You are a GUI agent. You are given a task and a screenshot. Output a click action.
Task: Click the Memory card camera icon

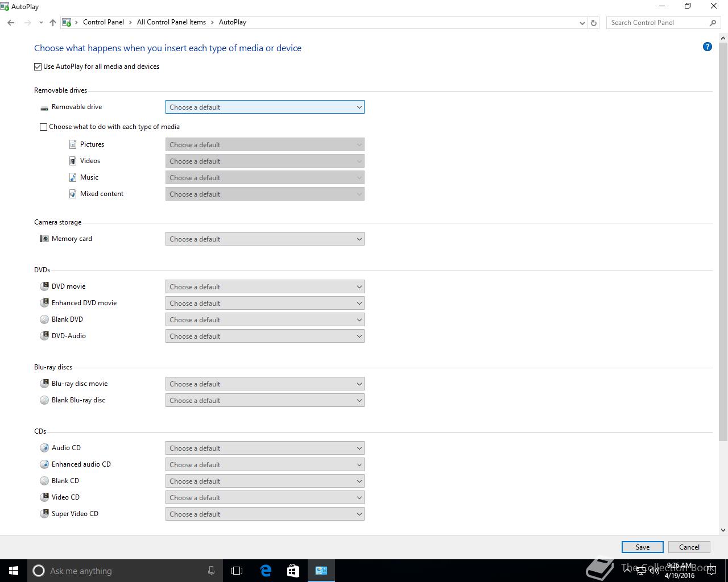point(44,239)
